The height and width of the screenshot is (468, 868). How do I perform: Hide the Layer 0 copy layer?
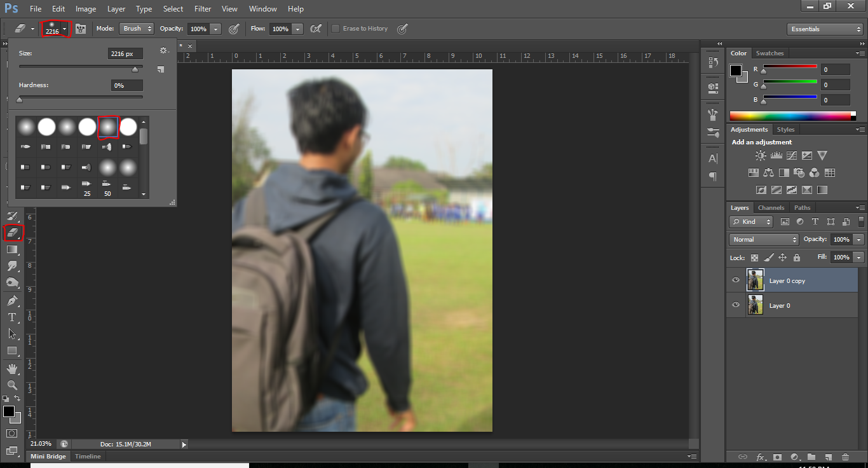tap(736, 280)
